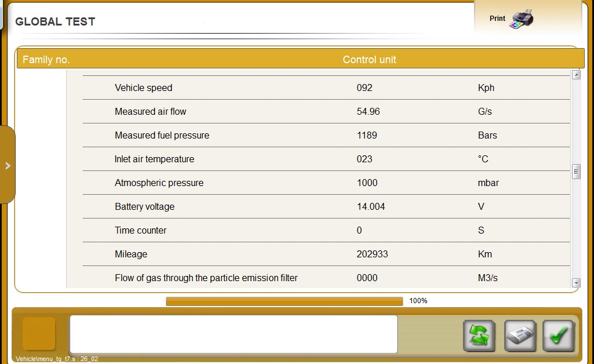
Task: Click the scrollbar down arrow
Action: coord(576,283)
